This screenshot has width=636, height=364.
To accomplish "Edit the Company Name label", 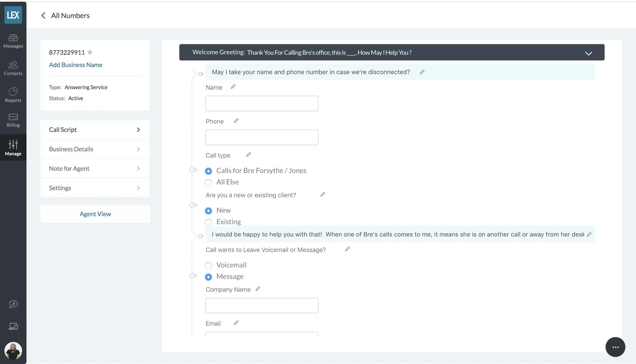I will point(258,289).
